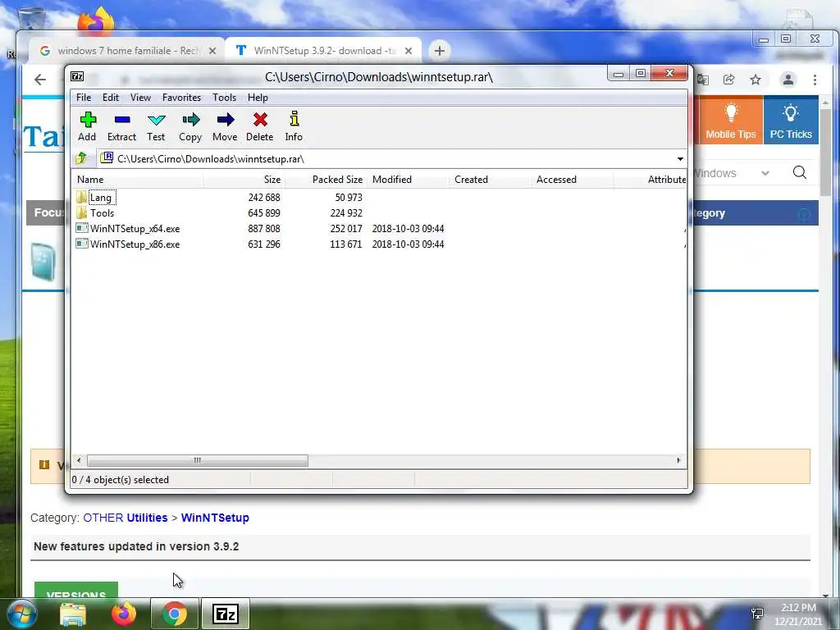
Task: Close the WinNTSetup 3.9.2 tab
Action: [x=409, y=51]
